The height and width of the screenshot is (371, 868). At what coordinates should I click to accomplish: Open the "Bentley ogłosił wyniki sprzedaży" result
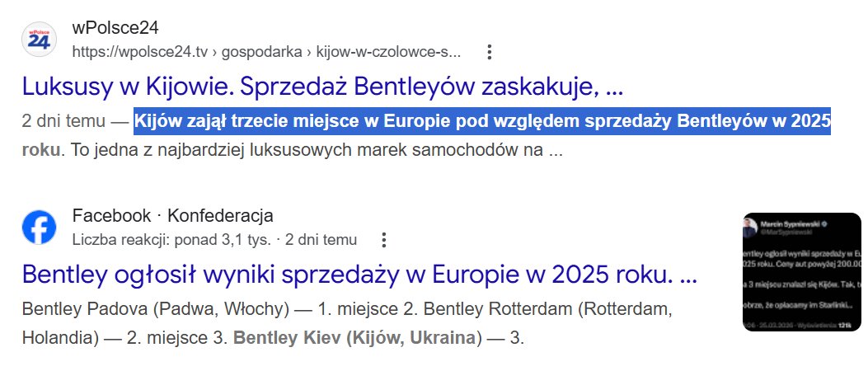pos(360,274)
